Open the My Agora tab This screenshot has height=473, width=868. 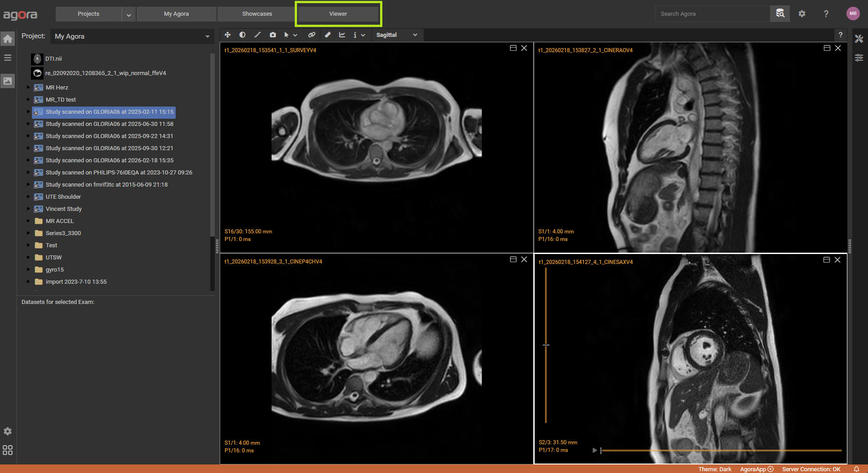(x=176, y=14)
